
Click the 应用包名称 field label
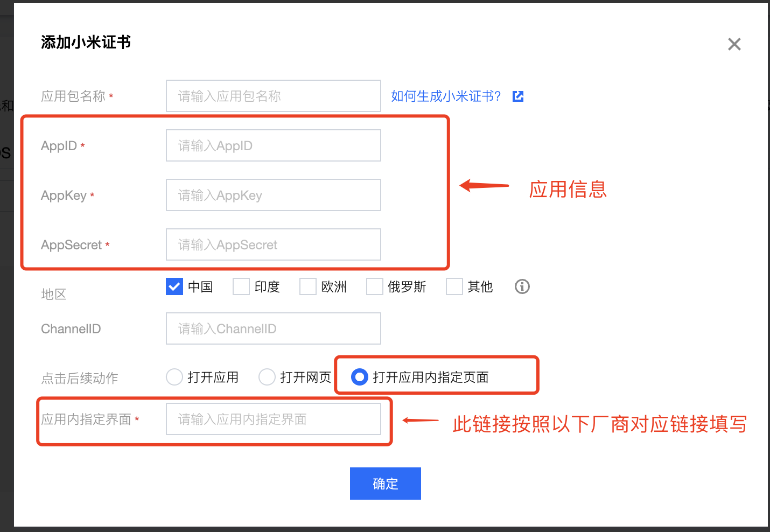(73, 96)
